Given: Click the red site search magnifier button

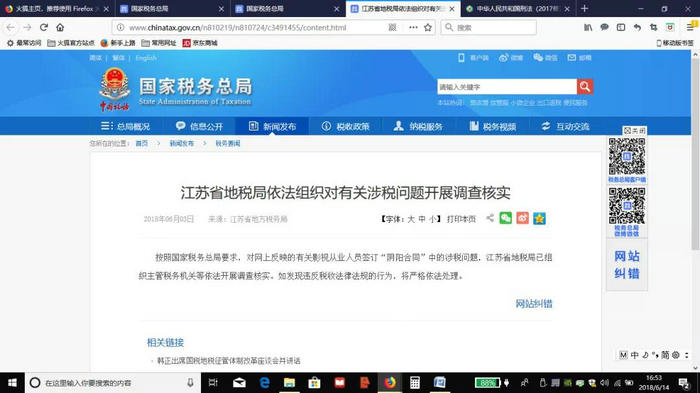Looking at the screenshot, I should [x=585, y=87].
